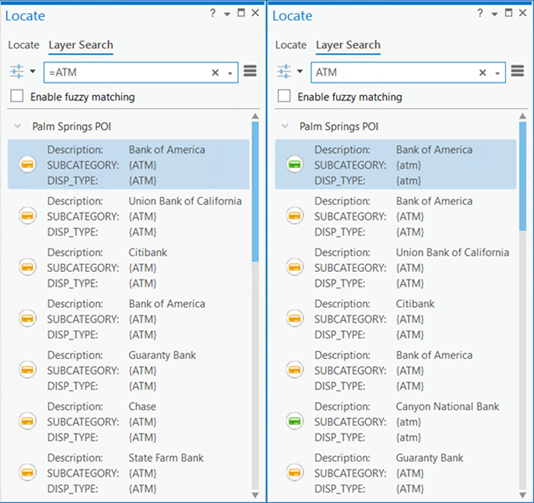
Task: Open hamburger menu in right Locate pane
Action: (517, 71)
